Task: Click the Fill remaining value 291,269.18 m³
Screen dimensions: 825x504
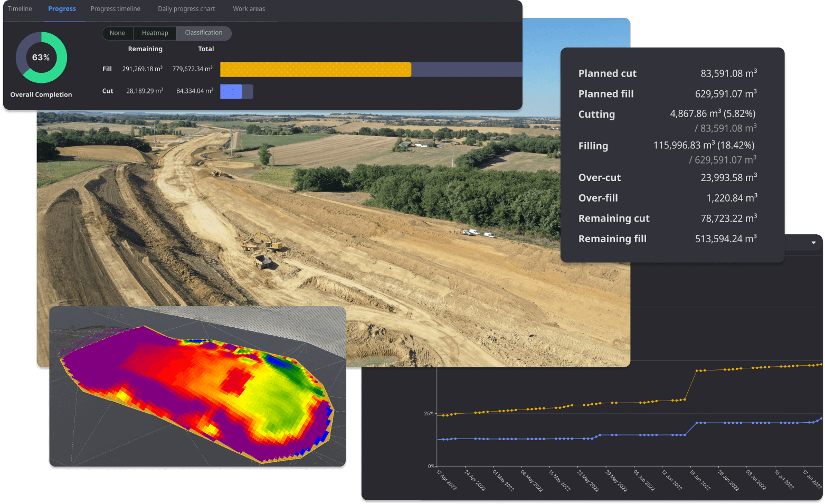Action: (143, 69)
